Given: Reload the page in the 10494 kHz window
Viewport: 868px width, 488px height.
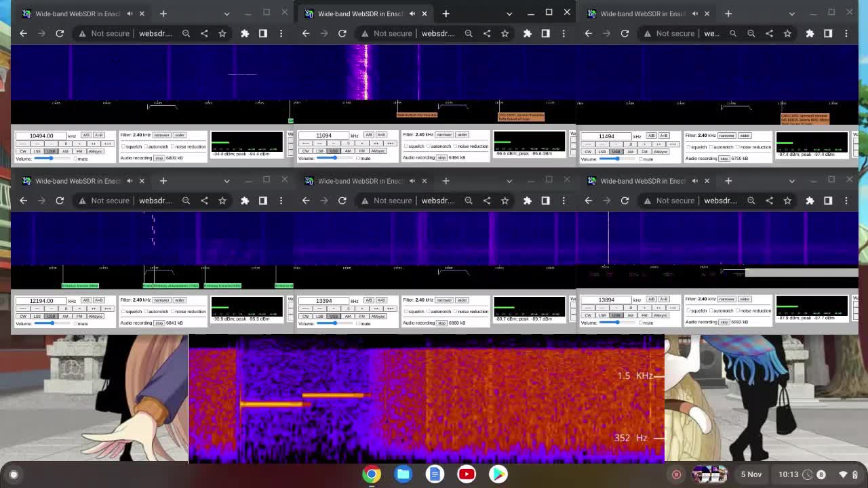Looking at the screenshot, I should [60, 33].
